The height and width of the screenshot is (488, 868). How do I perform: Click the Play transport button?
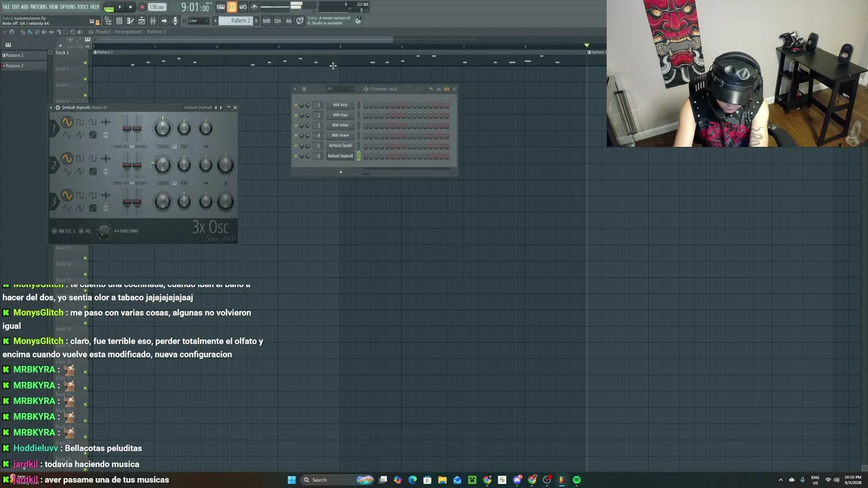tap(120, 7)
